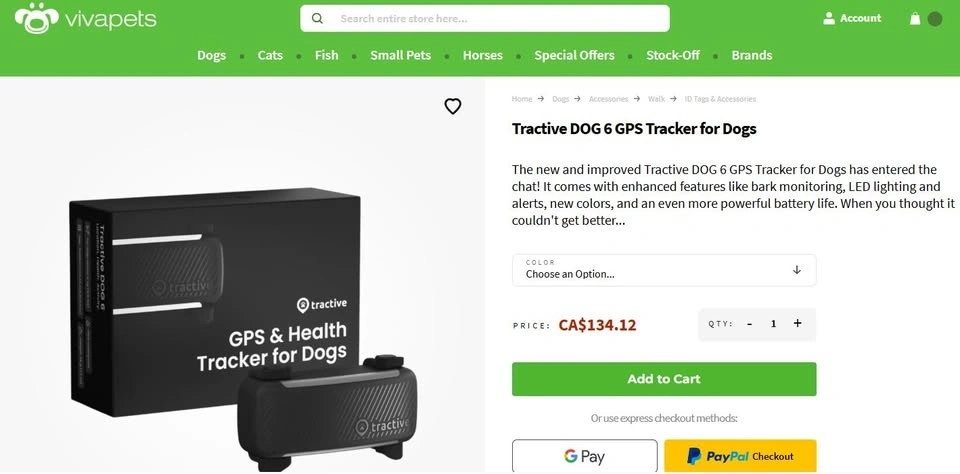Click the search magnifier icon

click(x=317, y=18)
